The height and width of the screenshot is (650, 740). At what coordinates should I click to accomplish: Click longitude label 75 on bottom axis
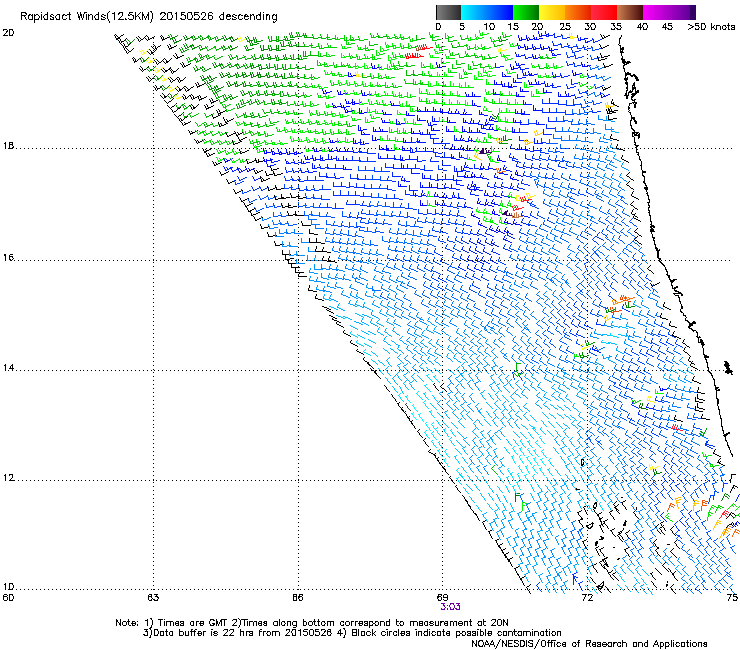pyautogui.click(x=732, y=598)
